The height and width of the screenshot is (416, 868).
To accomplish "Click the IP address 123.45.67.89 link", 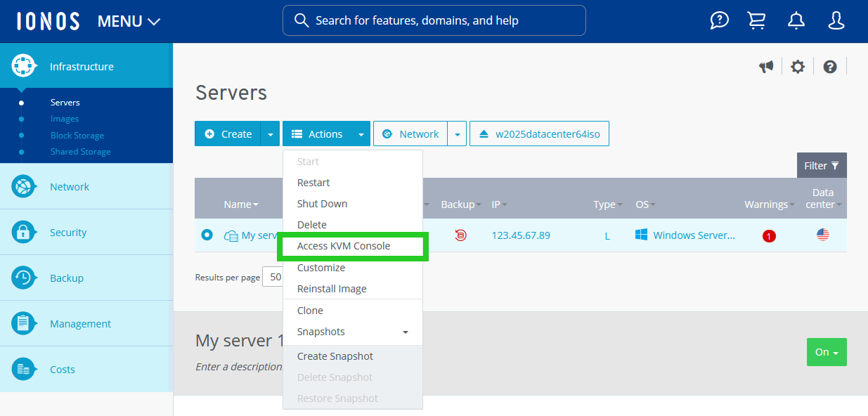I will coord(521,235).
